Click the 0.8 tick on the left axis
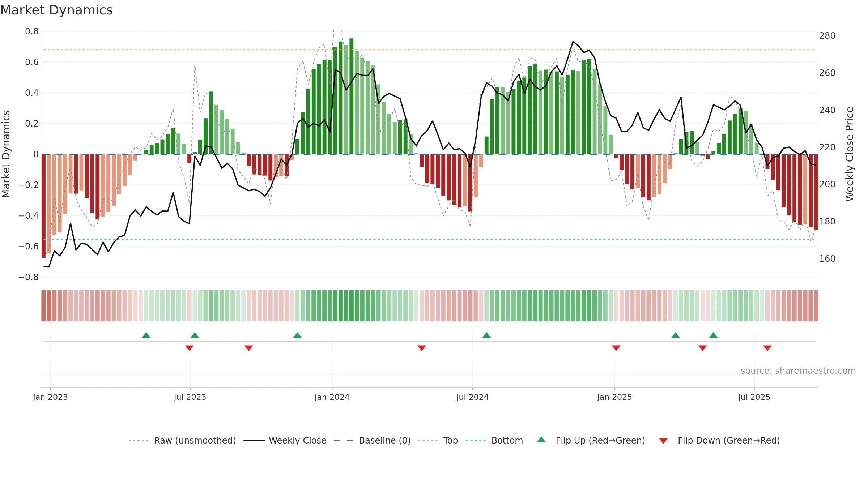This screenshot has height=488, width=868. tap(32, 31)
